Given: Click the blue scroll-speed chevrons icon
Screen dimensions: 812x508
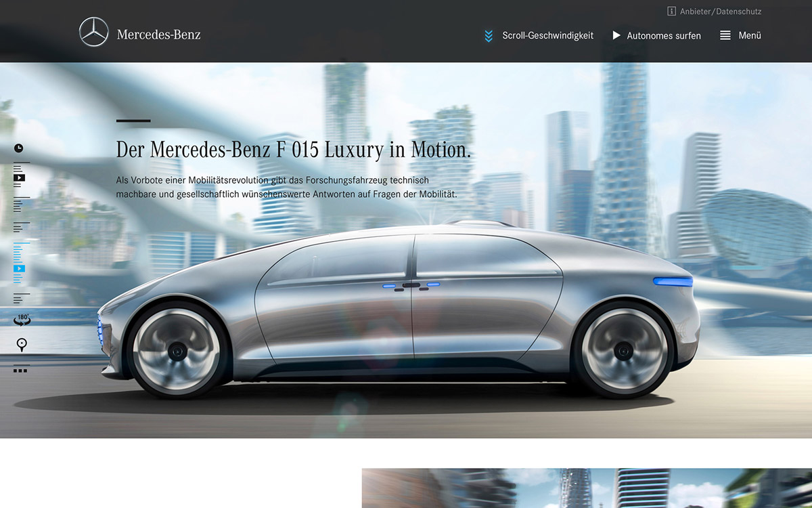Looking at the screenshot, I should click(489, 36).
